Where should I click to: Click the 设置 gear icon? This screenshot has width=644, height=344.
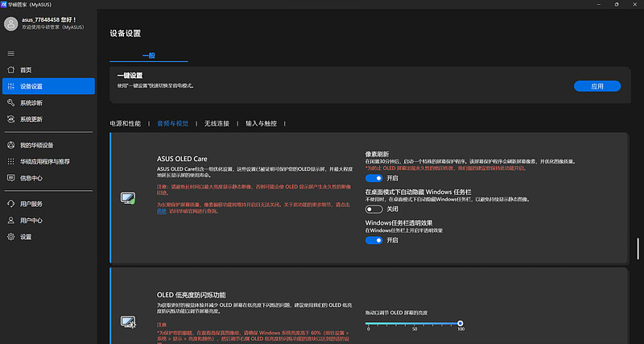(11, 237)
